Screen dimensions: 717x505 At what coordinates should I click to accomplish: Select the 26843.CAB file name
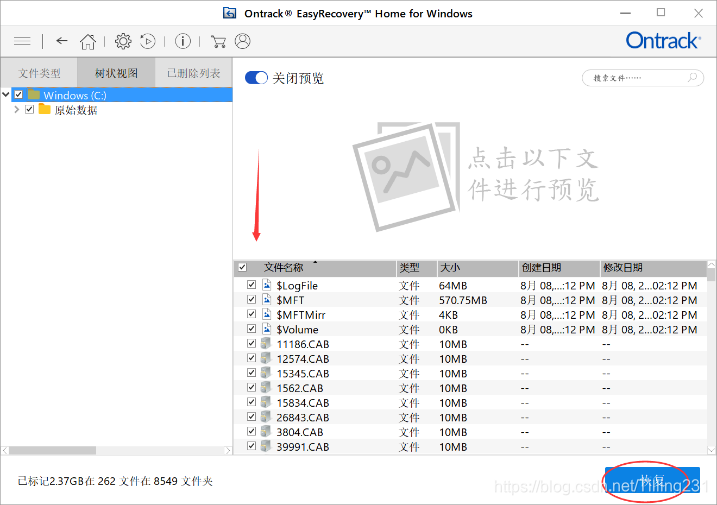click(x=303, y=417)
